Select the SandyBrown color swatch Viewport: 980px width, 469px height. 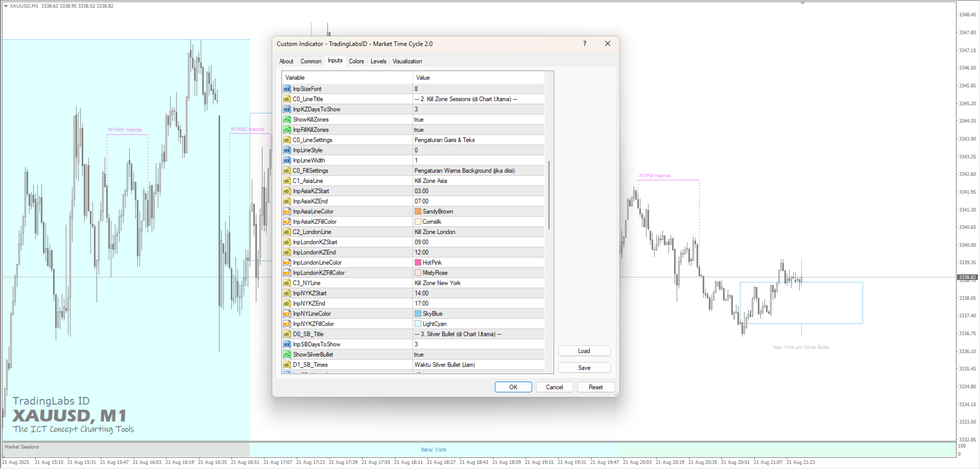pyautogui.click(x=418, y=212)
